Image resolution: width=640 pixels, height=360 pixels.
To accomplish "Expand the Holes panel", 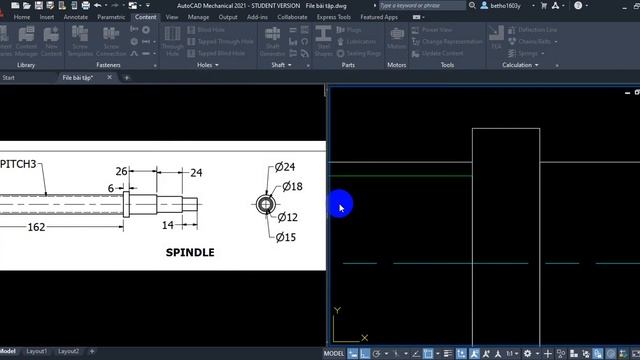I will click(x=208, y=65).
